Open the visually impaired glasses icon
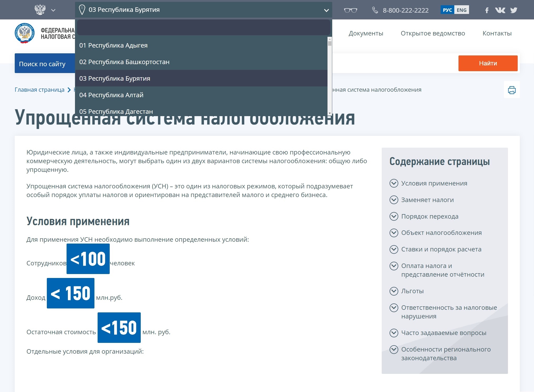534x392 pixels. pyautogui.click(x=350, y=10)
